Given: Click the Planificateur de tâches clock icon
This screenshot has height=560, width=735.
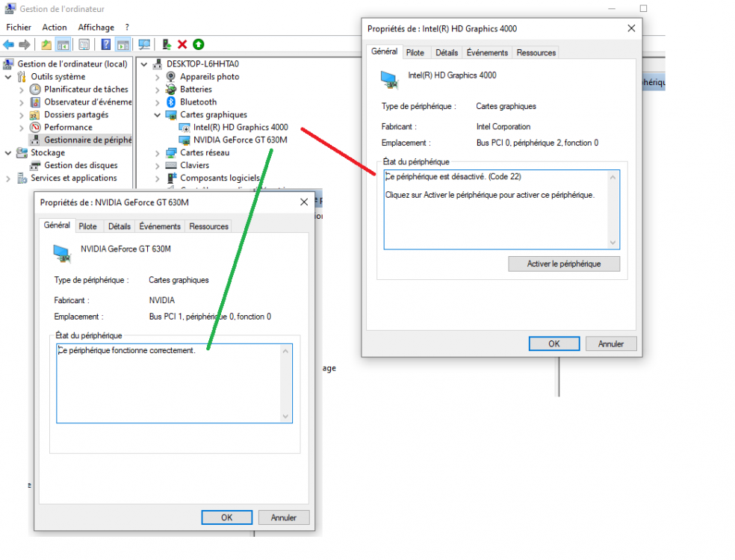Looking at the screenshot, I should [35, 90].
